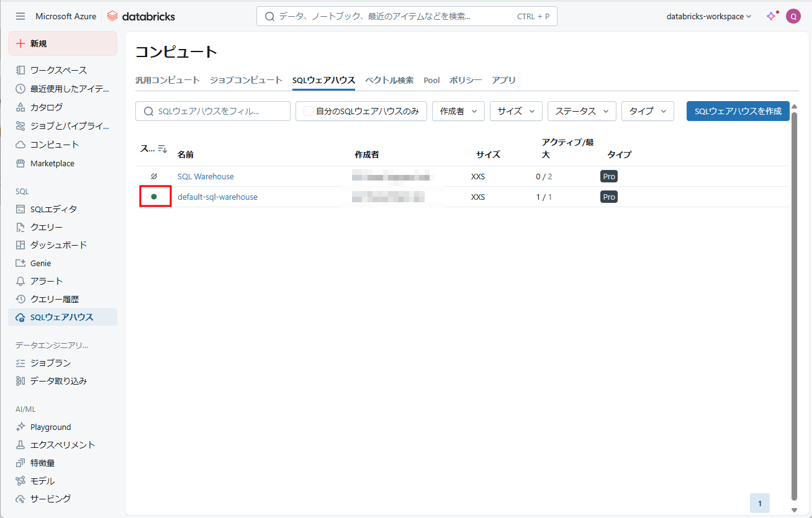
Task: Click the SQLウェアハウスを作成 button
Action: [x=738, y=111]
